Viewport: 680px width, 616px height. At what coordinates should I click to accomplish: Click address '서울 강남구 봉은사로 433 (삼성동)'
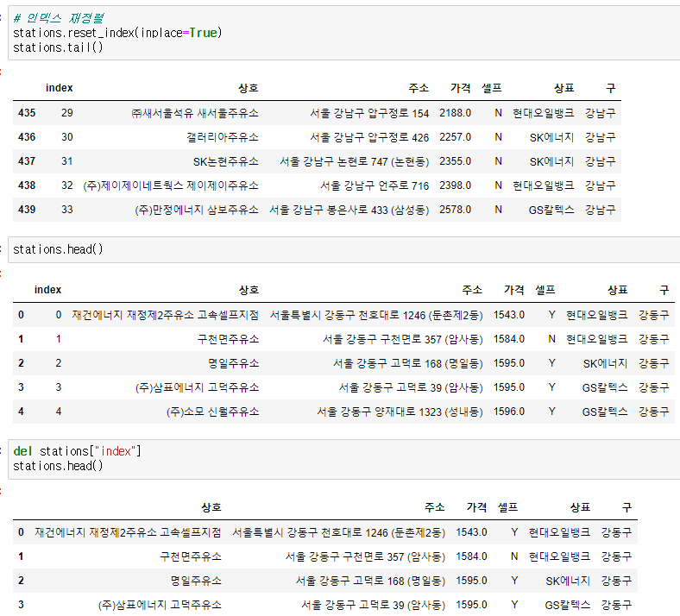pyautogui.click(x=349, y=210)
